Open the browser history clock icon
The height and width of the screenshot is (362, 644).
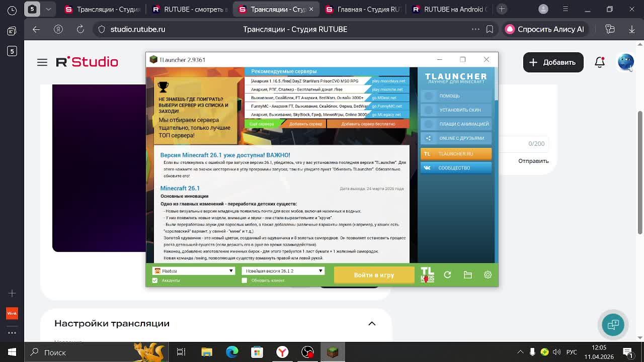pos(12,10)
